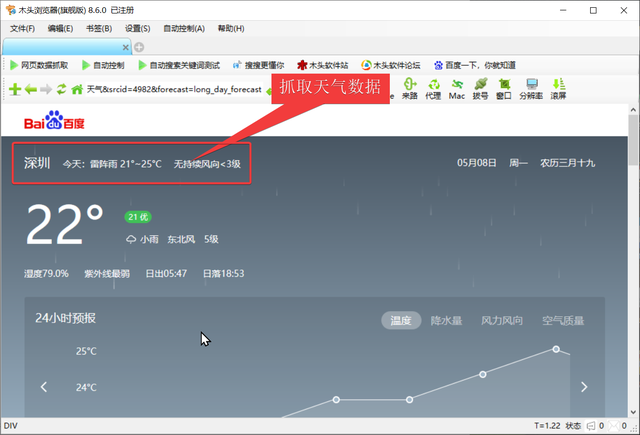Open the 拨号 dial tool
The height and width of the screenshot is (435, 640).
480,89
